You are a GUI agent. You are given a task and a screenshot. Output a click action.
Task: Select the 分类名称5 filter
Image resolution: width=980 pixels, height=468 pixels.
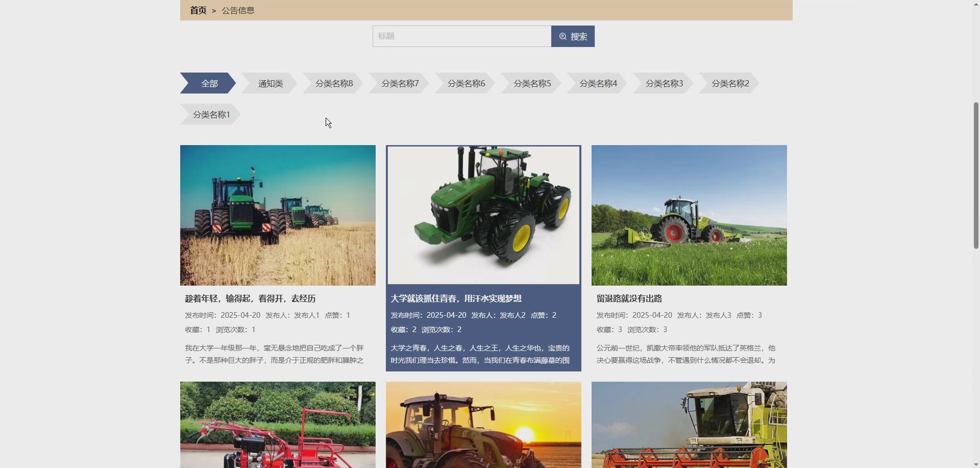pos(532,83)
